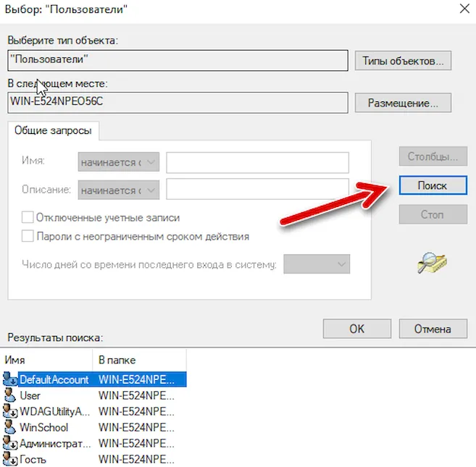Screen dimensions: 476x467
Task: Click the Столбцы... button
Action: point(433,156)
